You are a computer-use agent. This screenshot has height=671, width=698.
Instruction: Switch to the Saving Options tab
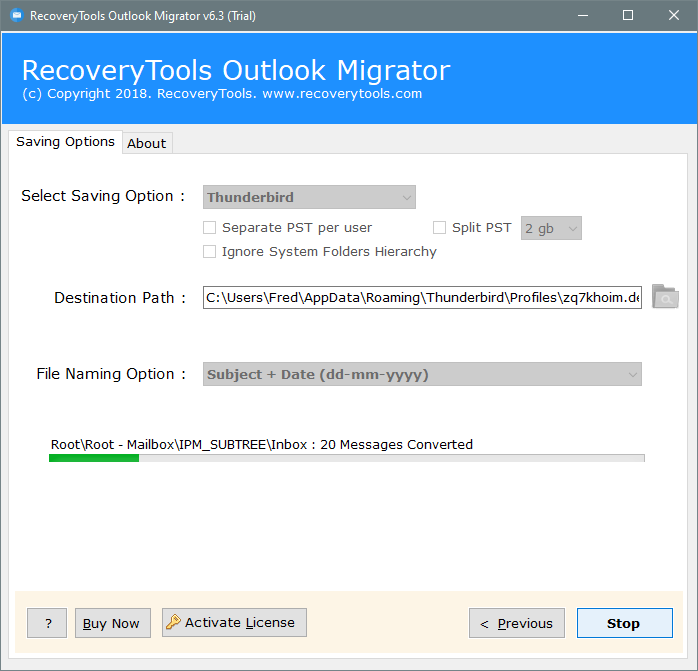65,142
